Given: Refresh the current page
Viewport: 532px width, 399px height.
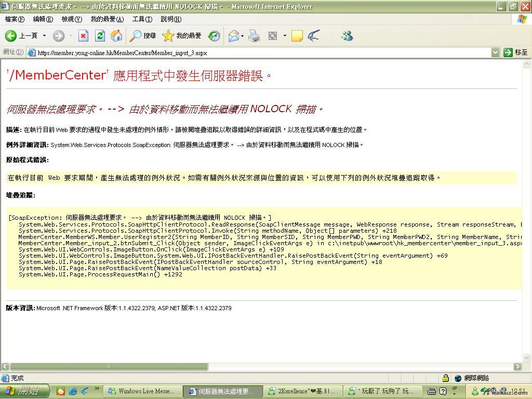Looking at the screenshot, I should [100, 36].
